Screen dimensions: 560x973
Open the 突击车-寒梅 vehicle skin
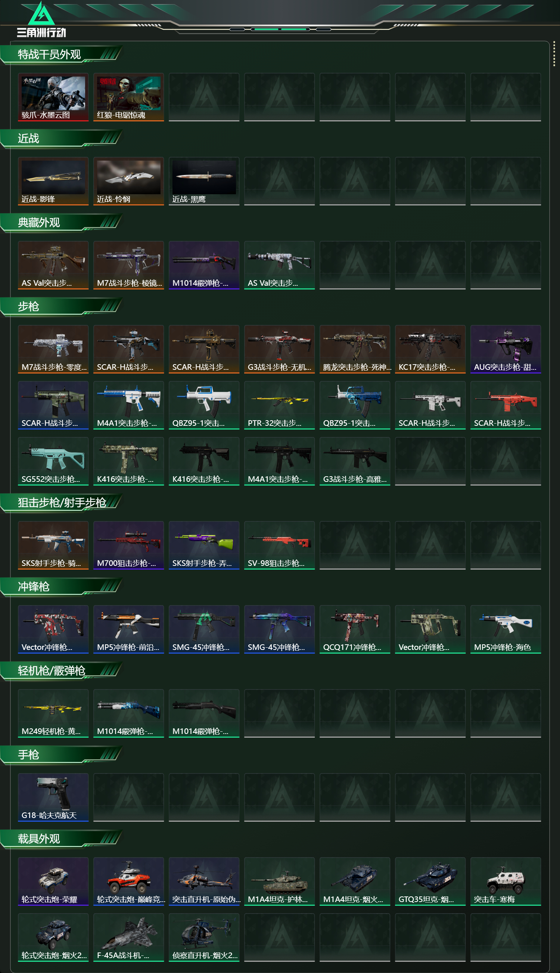point(505,881)
